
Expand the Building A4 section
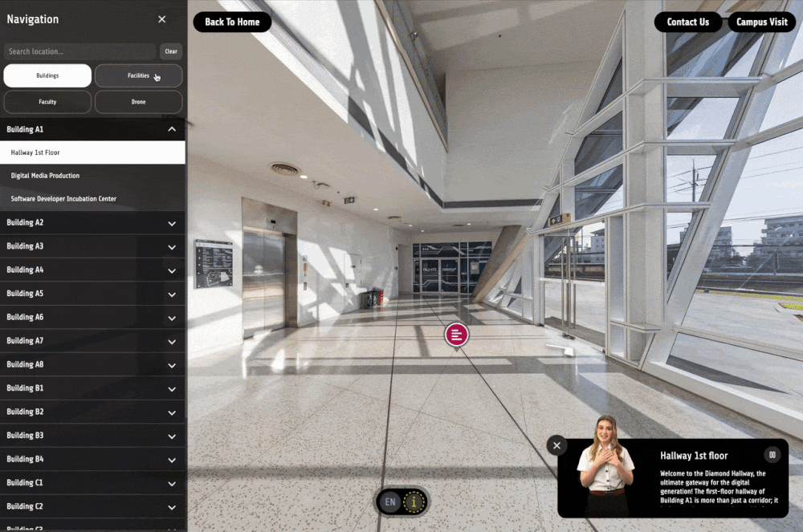tap(92, 270)
